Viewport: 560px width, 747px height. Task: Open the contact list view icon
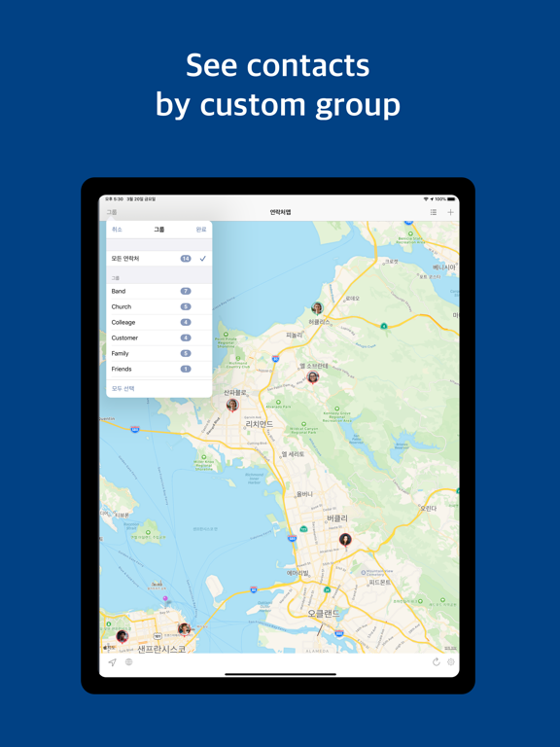click(434, 212)
